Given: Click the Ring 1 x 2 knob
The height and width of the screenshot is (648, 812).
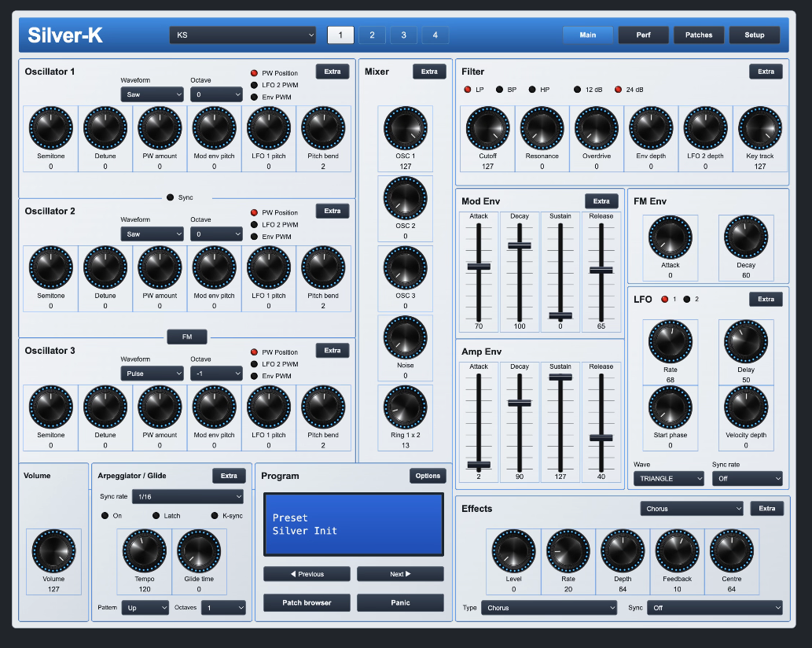Looking at the screenshot, I should (x=406, y=407).
